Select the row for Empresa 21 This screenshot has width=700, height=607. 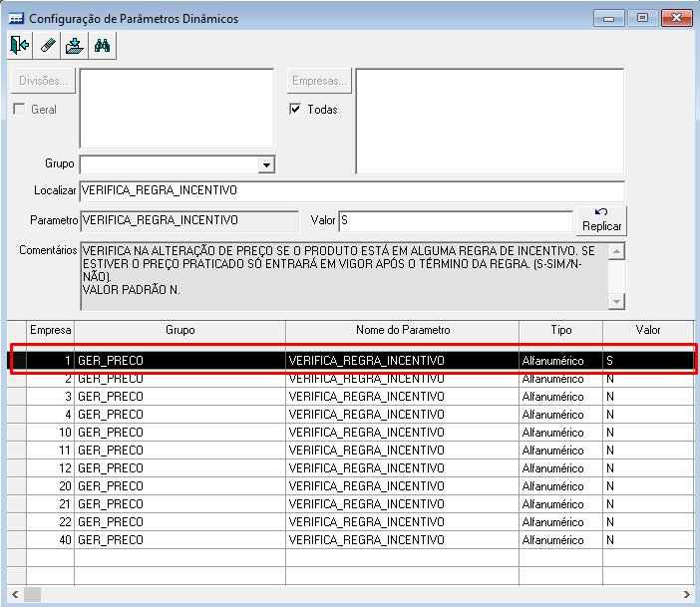tap(350, 504)
